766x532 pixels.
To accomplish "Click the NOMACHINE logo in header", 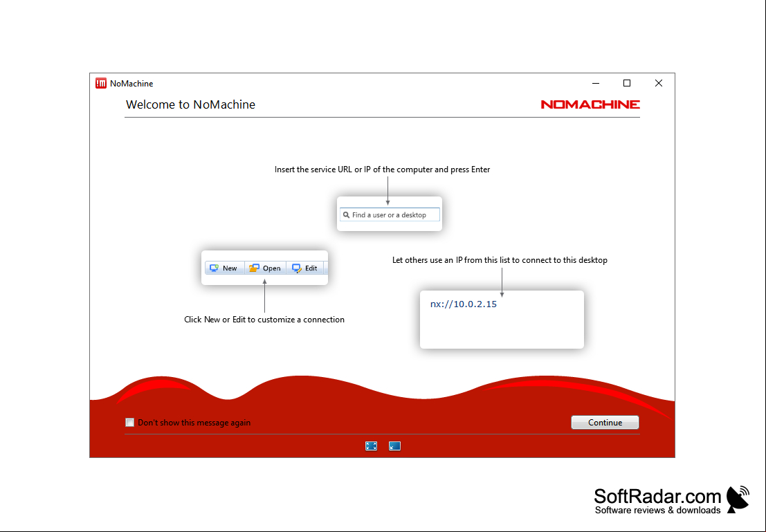I will tap(590, 104).
